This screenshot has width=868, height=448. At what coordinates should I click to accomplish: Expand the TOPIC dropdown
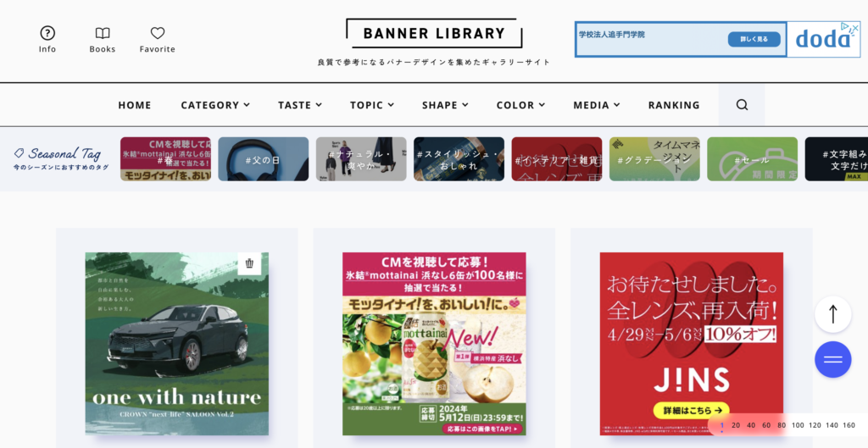click(372, 105)
